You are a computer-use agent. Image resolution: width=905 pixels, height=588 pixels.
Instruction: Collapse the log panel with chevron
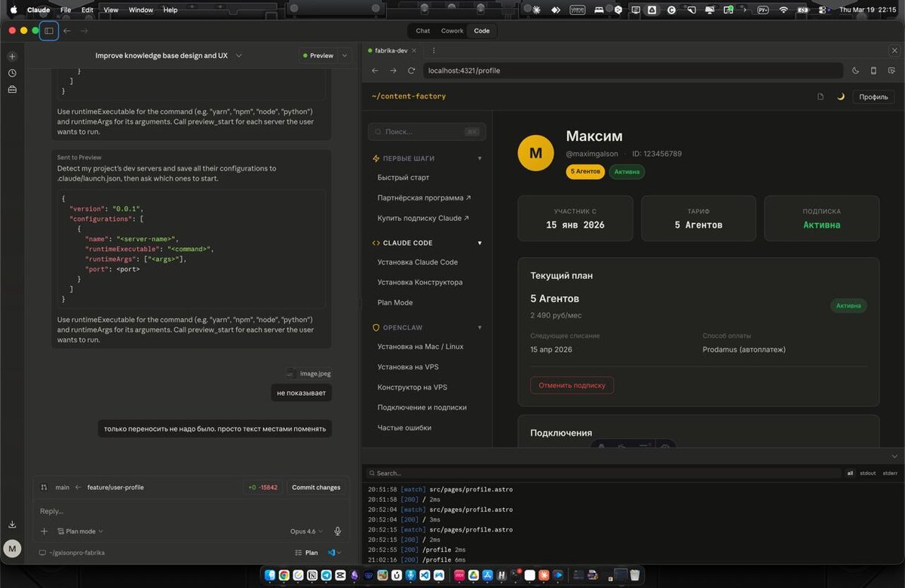894,456
